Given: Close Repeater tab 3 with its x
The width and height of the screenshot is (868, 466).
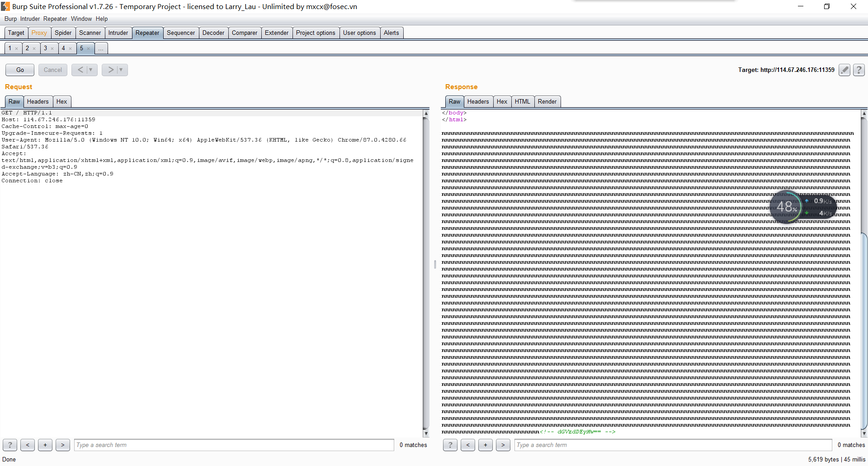Looking at the screenshot, I should [52, 48].
